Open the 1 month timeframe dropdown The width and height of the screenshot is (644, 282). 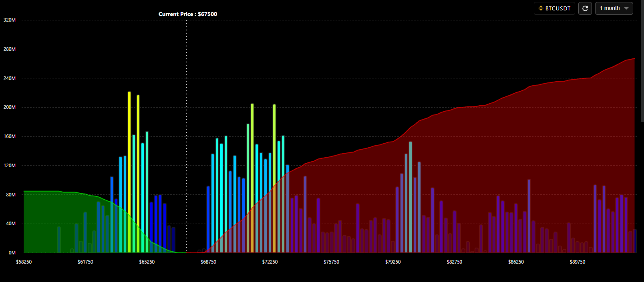(614, 8)
